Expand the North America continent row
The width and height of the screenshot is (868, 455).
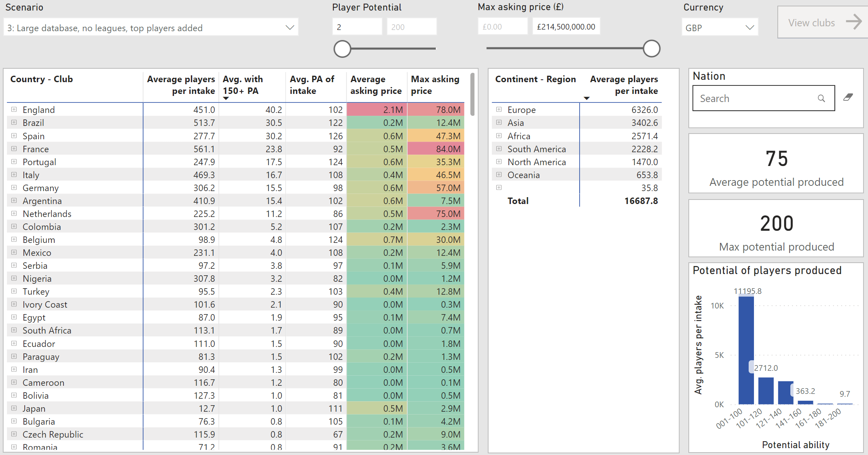[499, 162]
